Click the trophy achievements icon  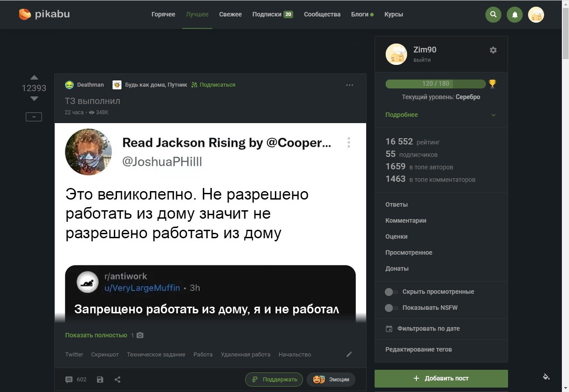pyautogui.click(x=492, y=83)
